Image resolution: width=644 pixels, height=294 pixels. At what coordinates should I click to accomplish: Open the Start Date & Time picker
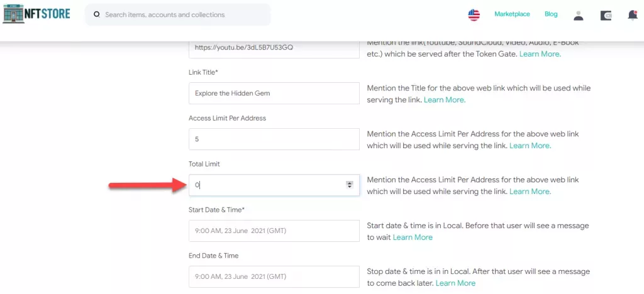pos(273,231)
